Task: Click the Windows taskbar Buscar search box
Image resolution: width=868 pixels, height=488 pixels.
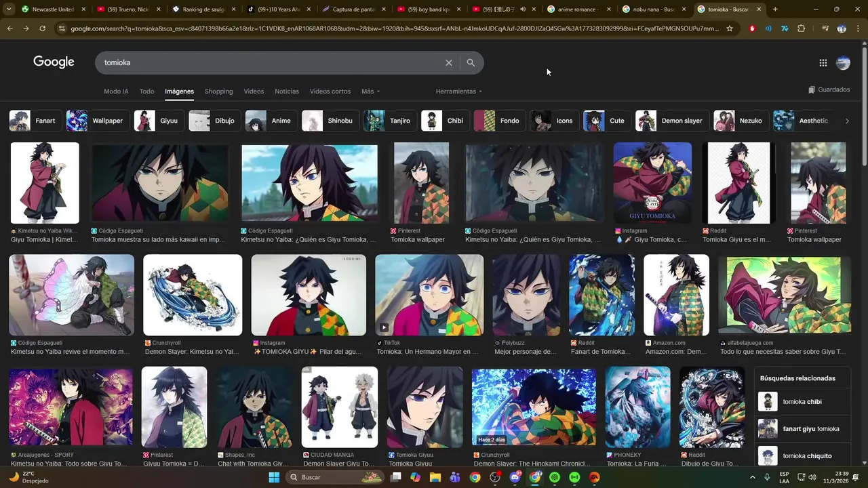Action: click(x=335, y=477)
